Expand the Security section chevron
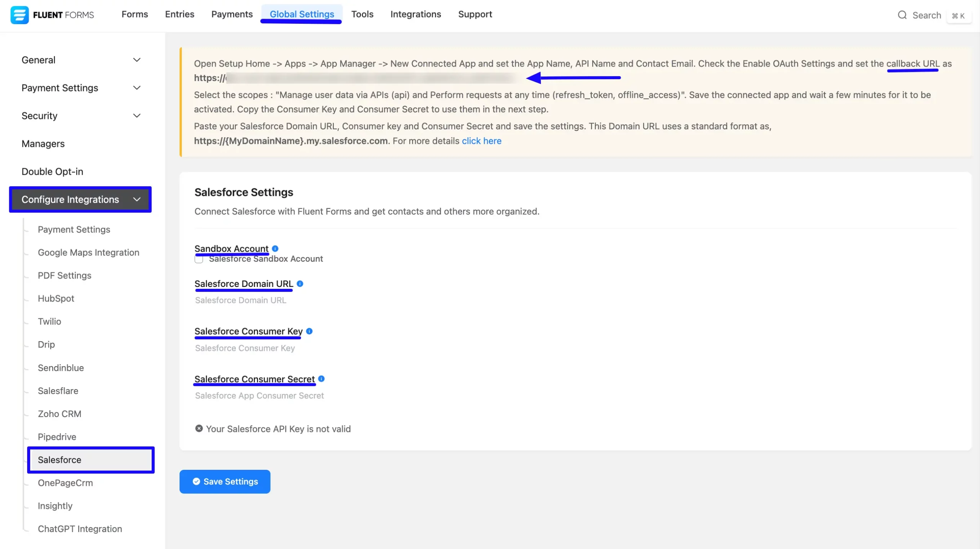This screenshot has width=980, height=549. click(137, 116)
